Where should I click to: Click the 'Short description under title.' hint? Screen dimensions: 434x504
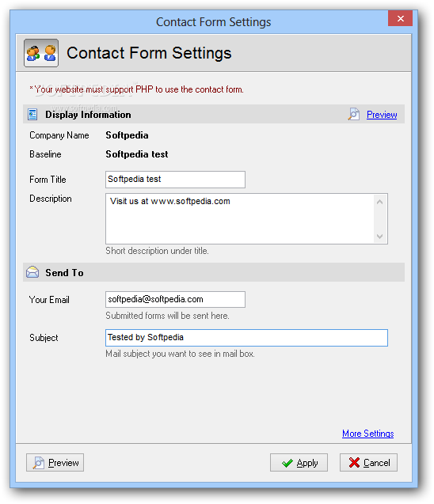[x=157, y=251]
